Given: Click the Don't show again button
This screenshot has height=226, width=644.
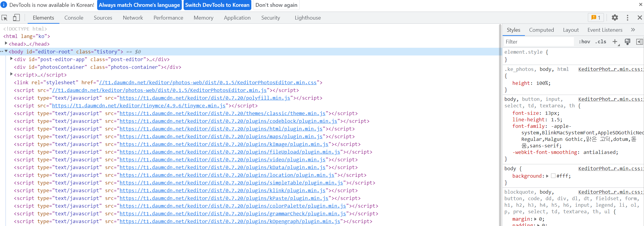Looking at the screenshot, I should pos(276,5).
